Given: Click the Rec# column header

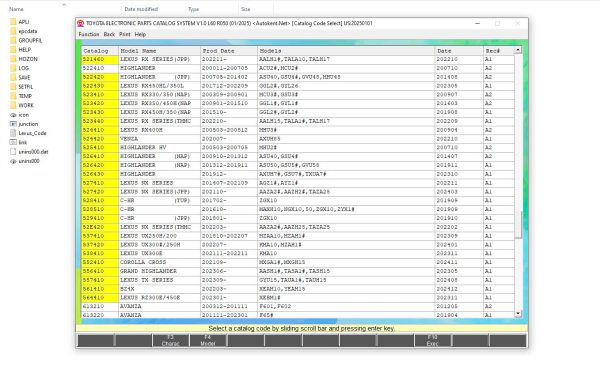Looking at the screenshot, I should click(x=499, y=51).
